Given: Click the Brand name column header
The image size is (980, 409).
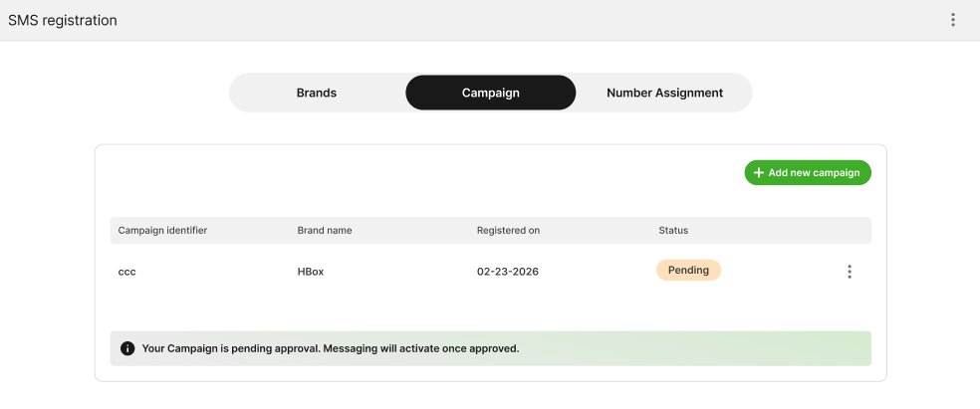Looking at the screenshot, I should pyautogui.click(x=325, y=230).
